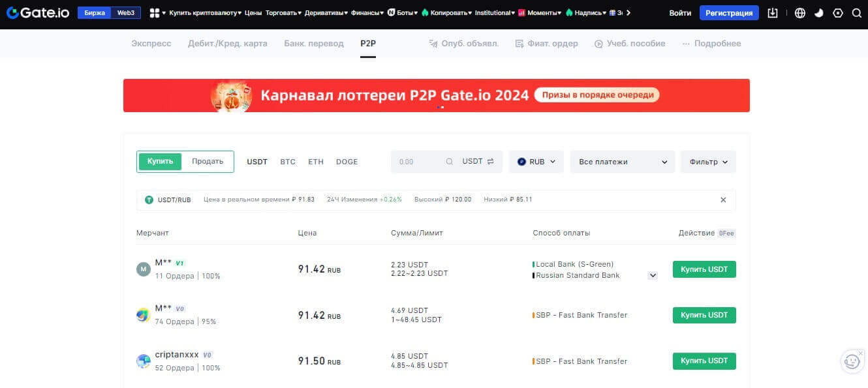Open the RUB currency dropdown
The height and width of the screenshot is (388, 868).
tap(536, 162)
